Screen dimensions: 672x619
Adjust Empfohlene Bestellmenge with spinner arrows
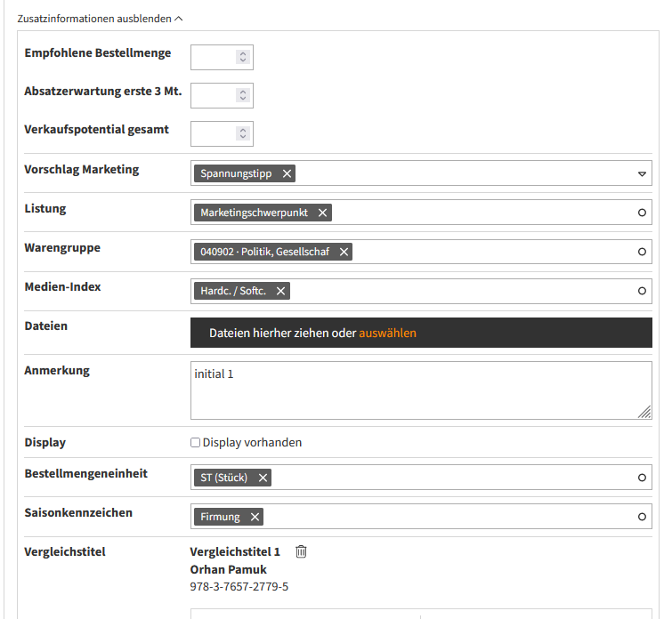[x=242, y=57]
